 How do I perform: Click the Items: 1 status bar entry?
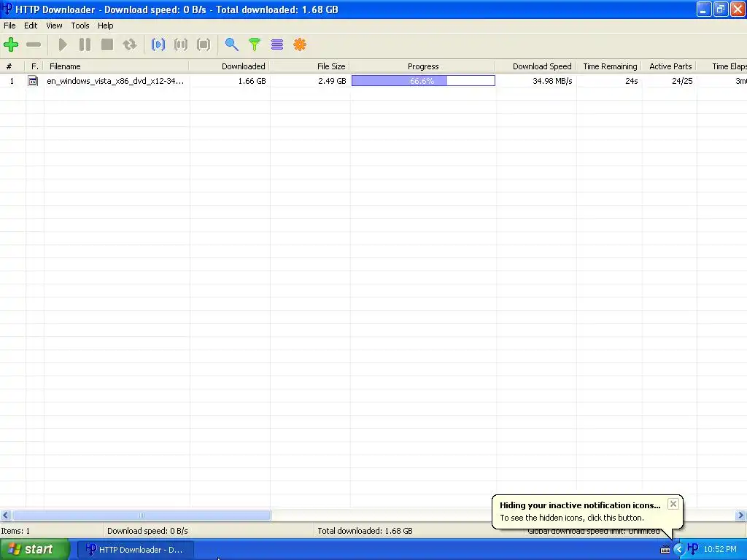pyautogui.click(x=15, y=531)
